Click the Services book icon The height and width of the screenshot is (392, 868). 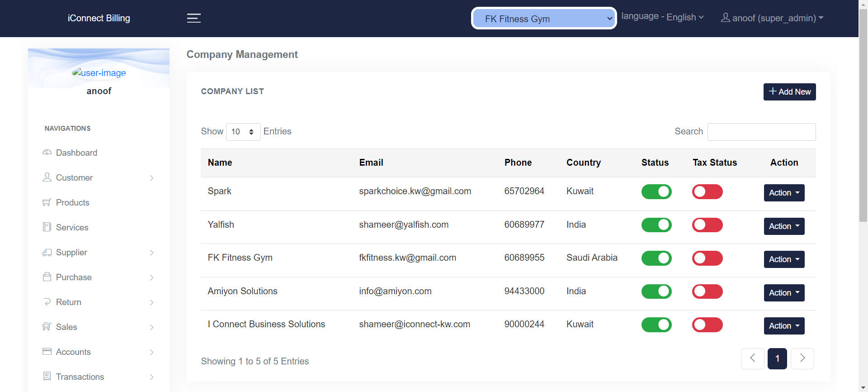47,227
